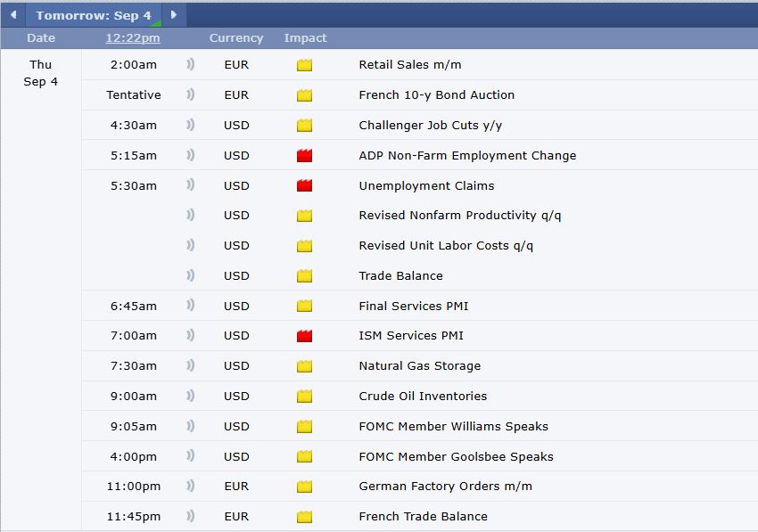Click the 12:22pm time link
This screenshot has width=758, height=532.
[x=133, y=38]
